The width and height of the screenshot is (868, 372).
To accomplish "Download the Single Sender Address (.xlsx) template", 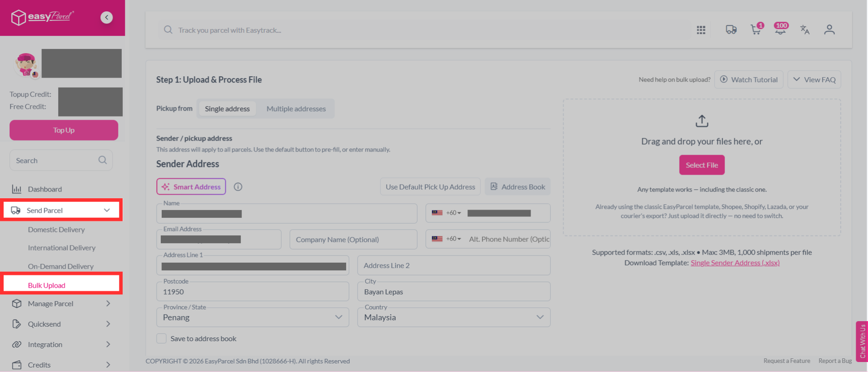I will (735, 263).
